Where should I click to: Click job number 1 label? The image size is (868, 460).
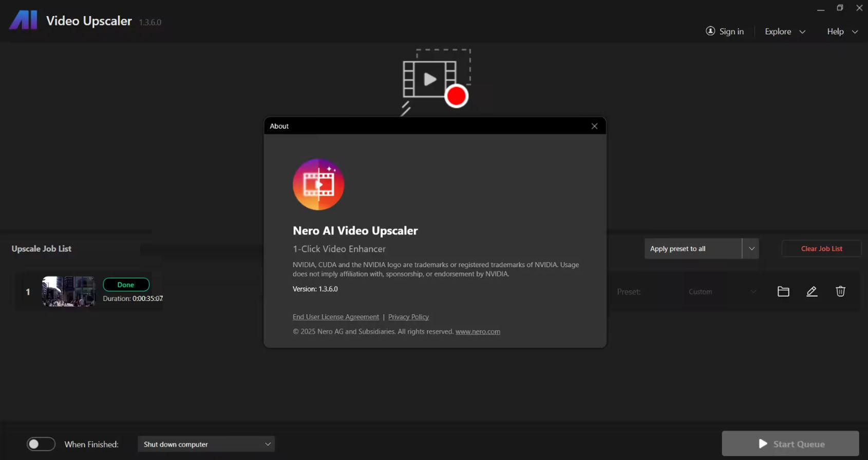pos(28,292)
